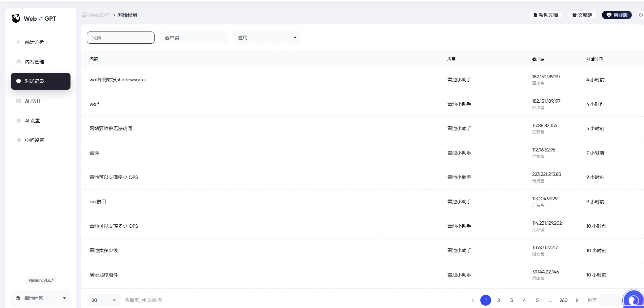Open the 交流群 community group button
This screenshot has width=644, height=308.
(582, 15)
